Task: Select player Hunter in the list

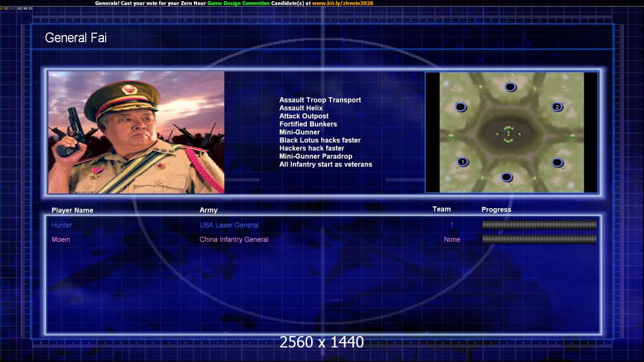Action: (62, 225)
